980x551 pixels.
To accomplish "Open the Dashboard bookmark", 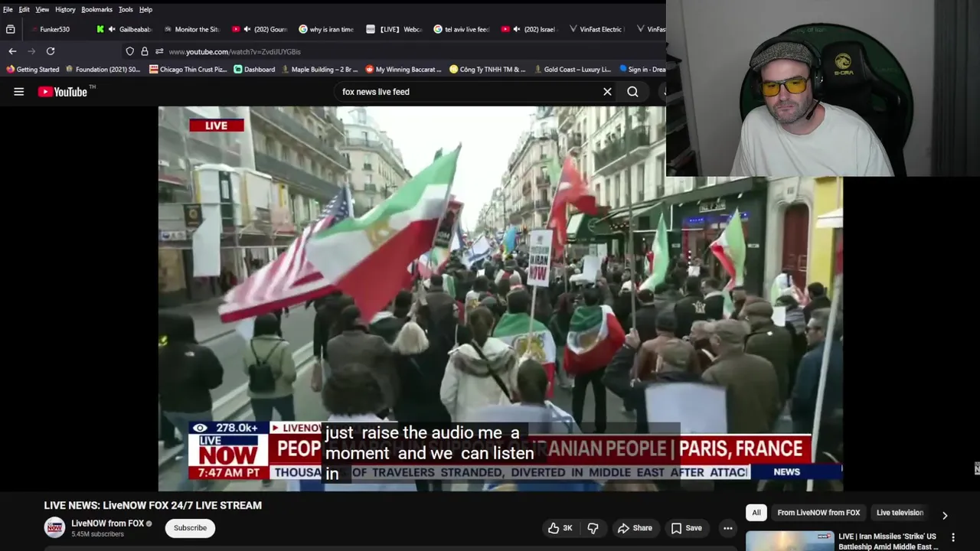I will [x=254, y=69].
